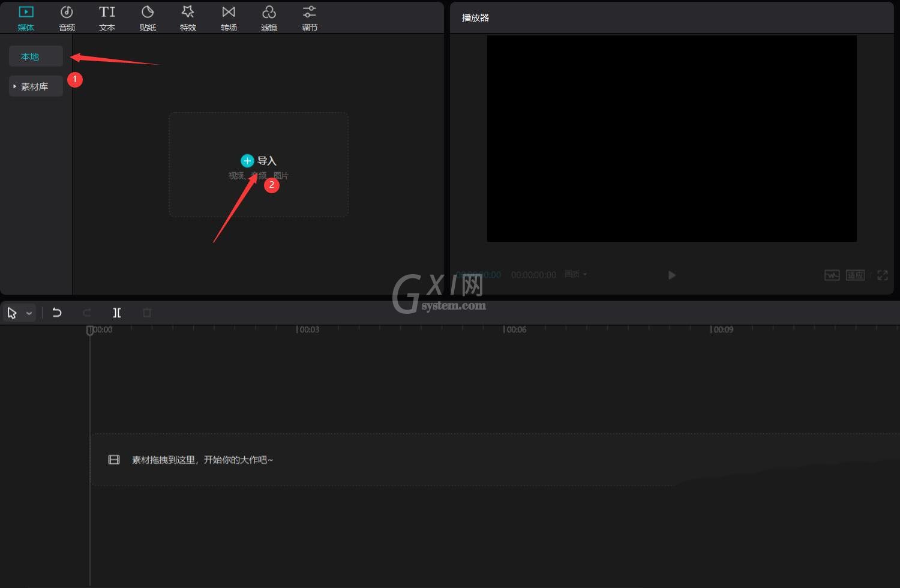This screenshot has width=900, height=588.
Task: Click the player total duration timecode
Action: point(533,275)
